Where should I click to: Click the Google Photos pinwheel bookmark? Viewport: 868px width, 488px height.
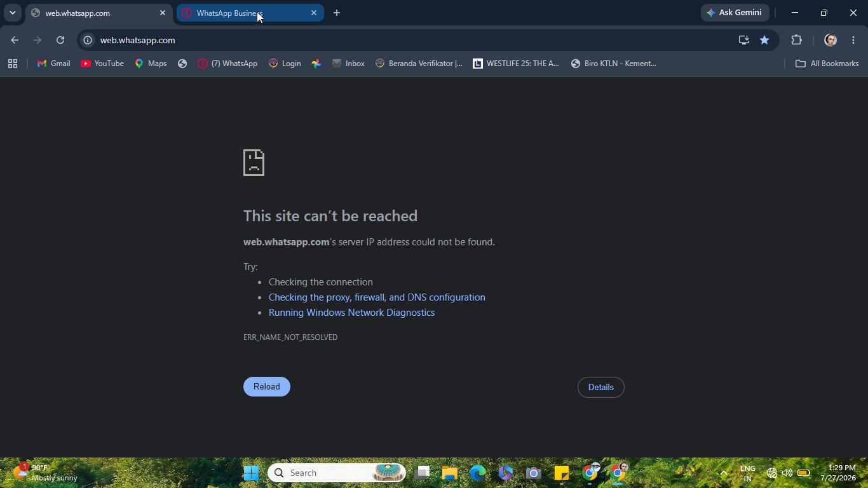[316, 64]
